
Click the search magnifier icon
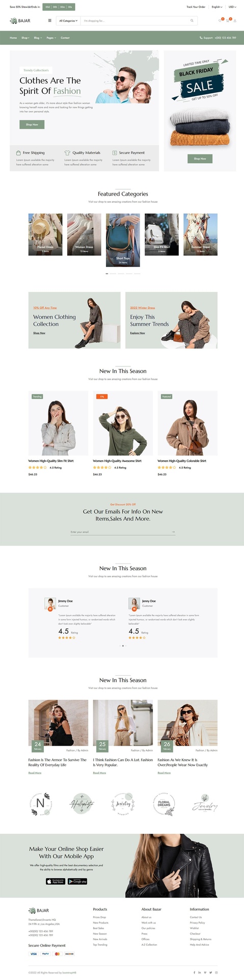click(192, 21)
